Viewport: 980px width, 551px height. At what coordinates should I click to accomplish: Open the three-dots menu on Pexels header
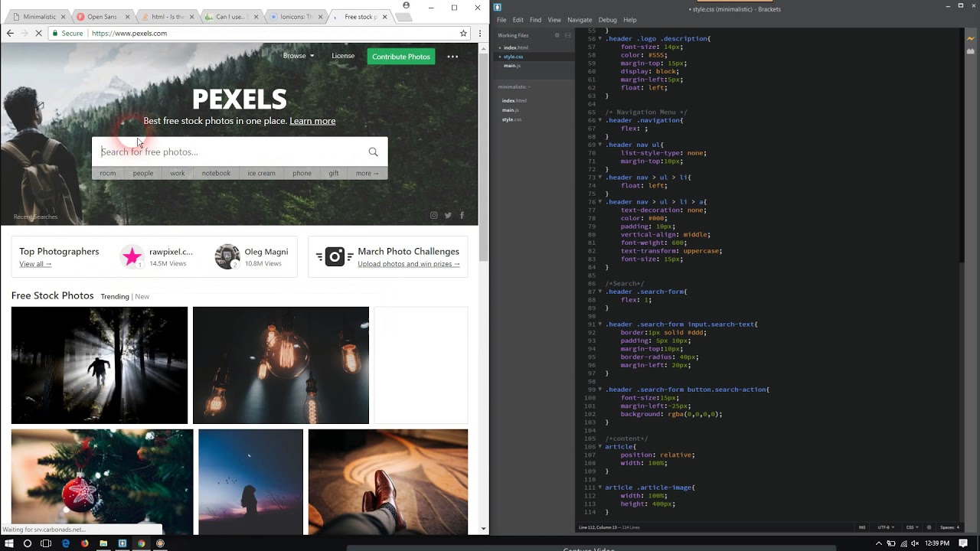coord(452,56)
